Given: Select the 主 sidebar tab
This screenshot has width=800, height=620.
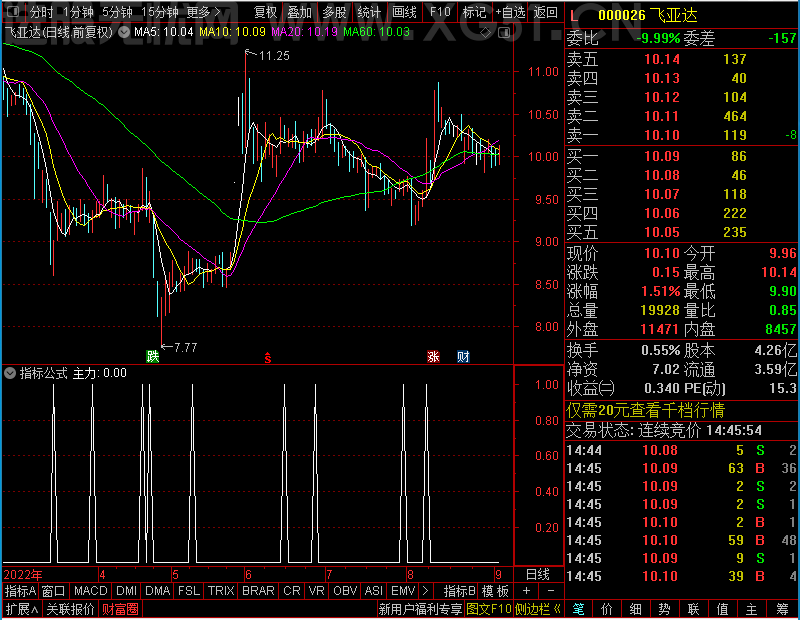Looking at the screenshot, I should 752,609.
